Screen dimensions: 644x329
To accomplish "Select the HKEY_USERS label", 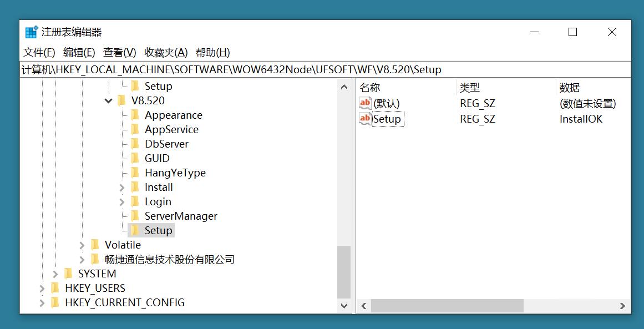I will coord(95,288).
